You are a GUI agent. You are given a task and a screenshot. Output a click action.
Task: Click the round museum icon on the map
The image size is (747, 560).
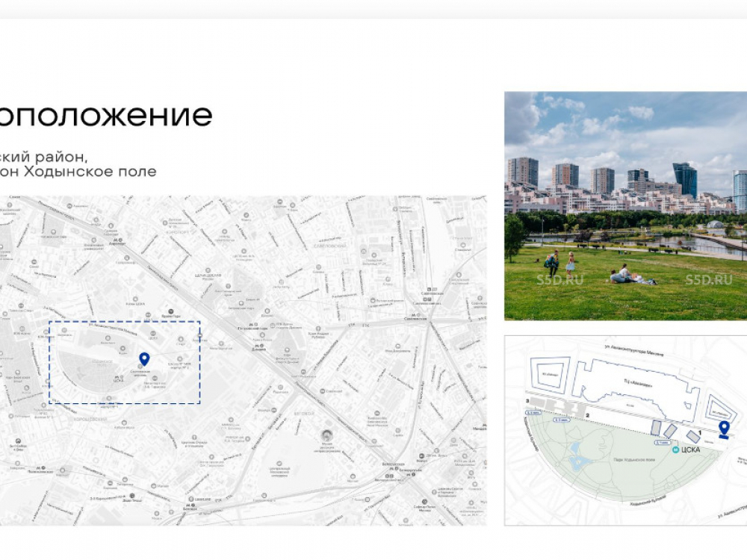tap(326, 435)
